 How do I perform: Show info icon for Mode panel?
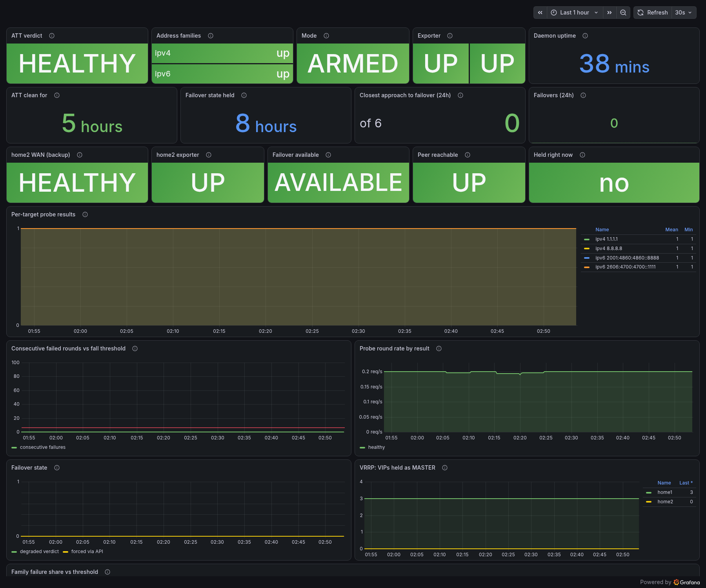[326, 36]
